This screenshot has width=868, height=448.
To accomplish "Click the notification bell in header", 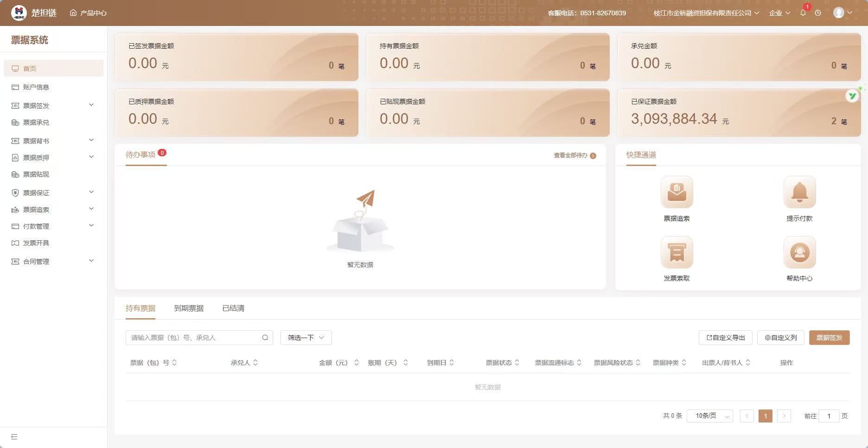I will [803, 13].
